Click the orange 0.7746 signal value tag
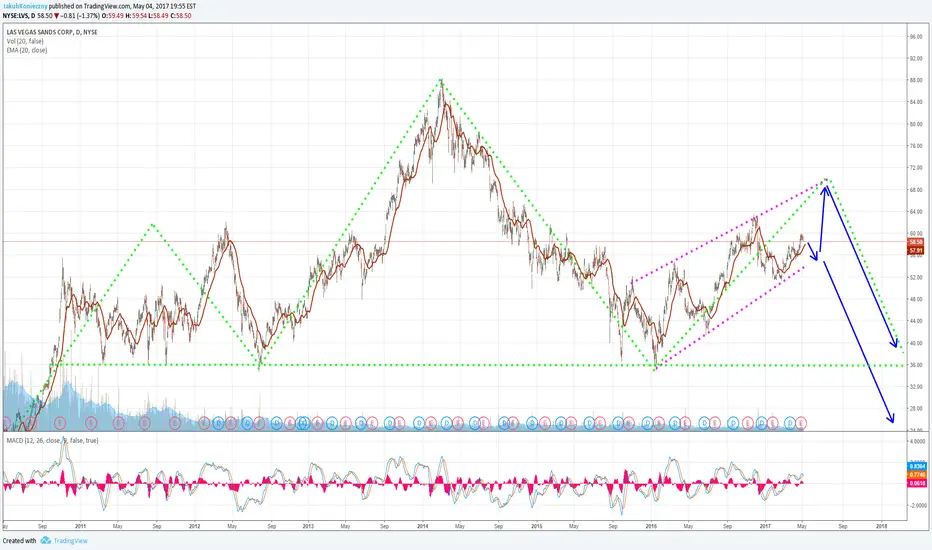932x550 pixels. 917,475
